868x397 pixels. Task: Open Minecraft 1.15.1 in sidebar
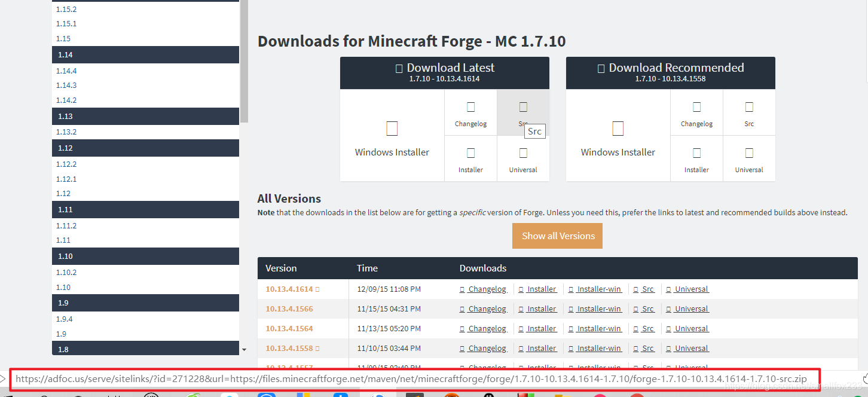(66, 24)
